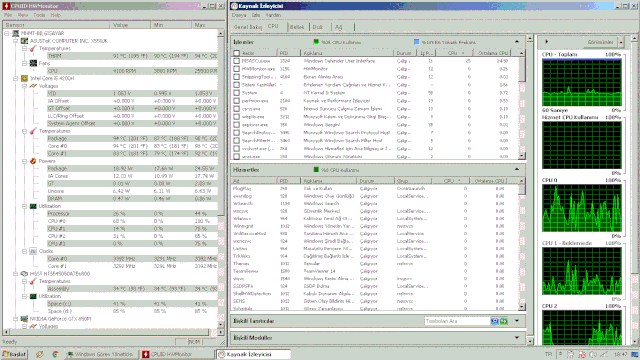This screenshot has width=640, height=360.
Task: Check the box for SnippingTool process
Action: [236, 77]
